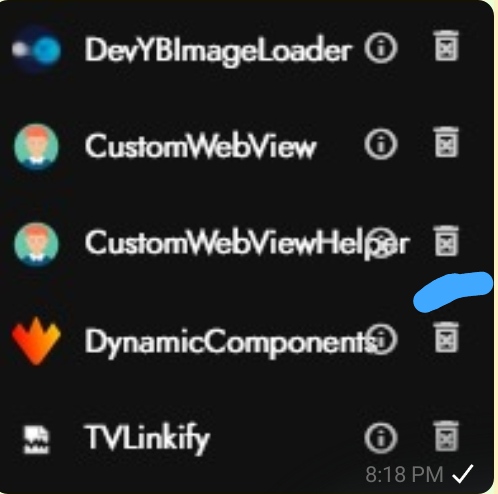498x494 pixels.
Task: Show info for TVLinkify extension
Action: click(381, 438)
